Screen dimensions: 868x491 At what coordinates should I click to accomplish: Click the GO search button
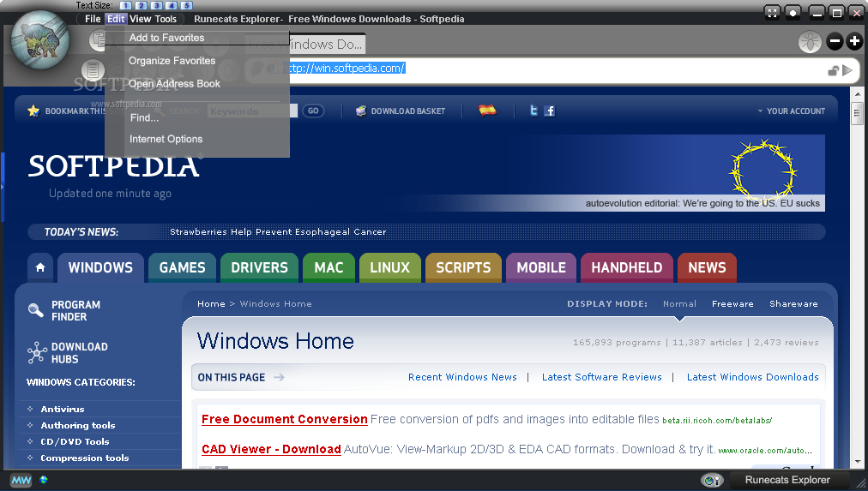(313, 111)
